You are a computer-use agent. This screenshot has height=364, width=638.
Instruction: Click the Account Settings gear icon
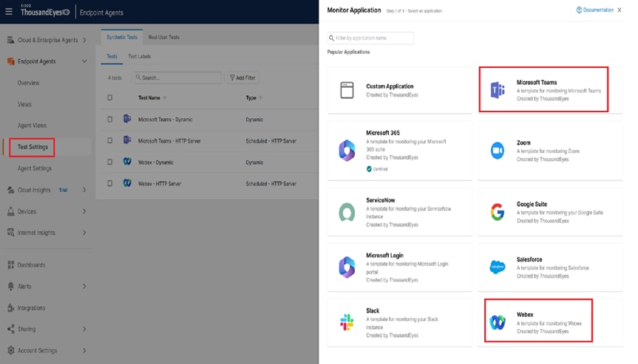11,350
